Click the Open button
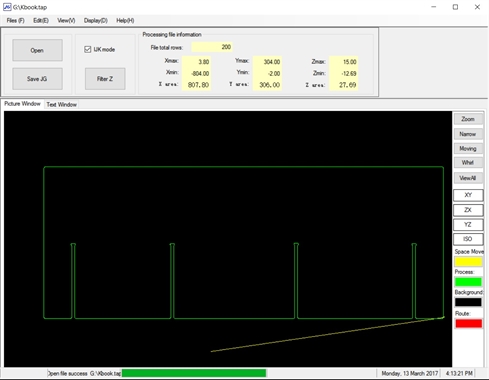The width and height of the screenshot is (489, 380). [37, 50]
